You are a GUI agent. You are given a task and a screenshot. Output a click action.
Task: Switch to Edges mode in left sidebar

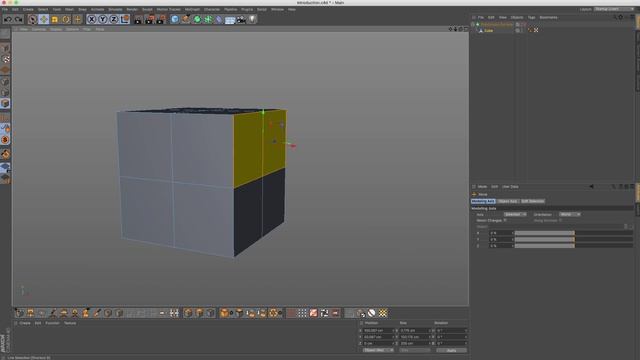click(x=5, y=92)
